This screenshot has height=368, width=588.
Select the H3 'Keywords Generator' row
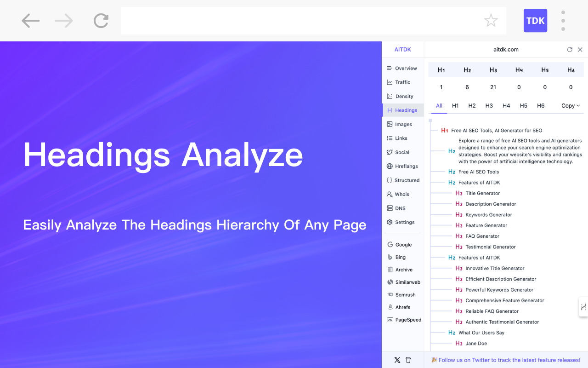point(484,215)
